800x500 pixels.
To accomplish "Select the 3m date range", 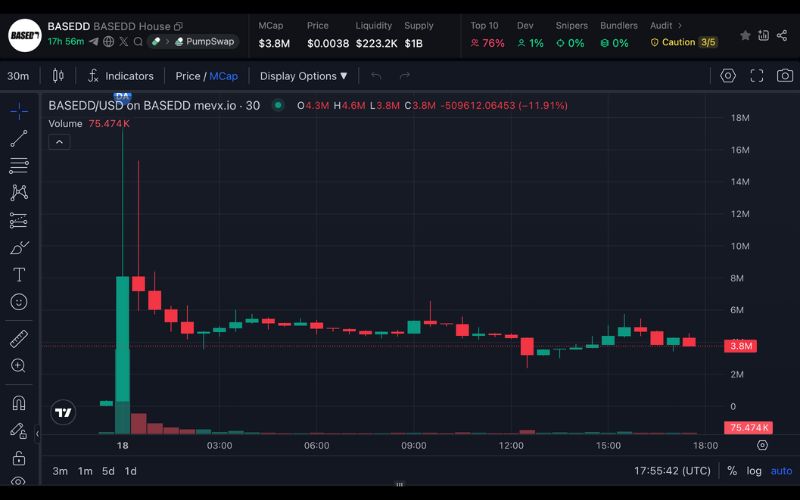I will [x=60, y=471].
